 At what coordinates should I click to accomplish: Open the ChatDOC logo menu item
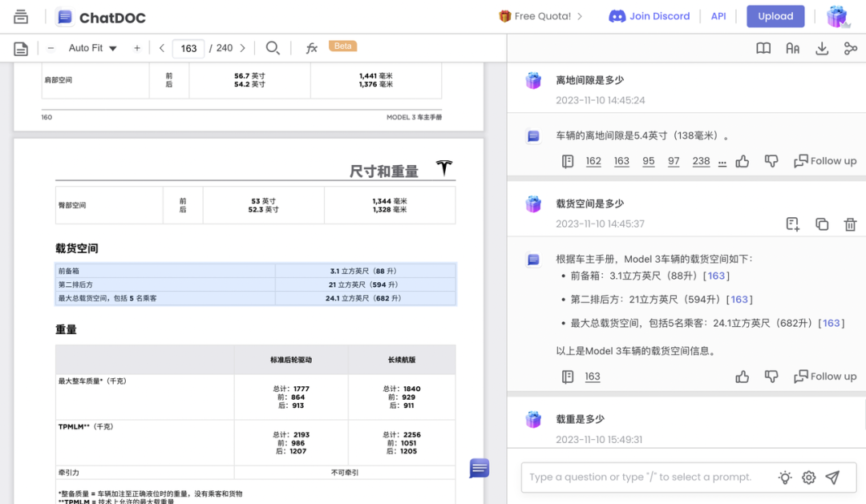click(100, 17)
